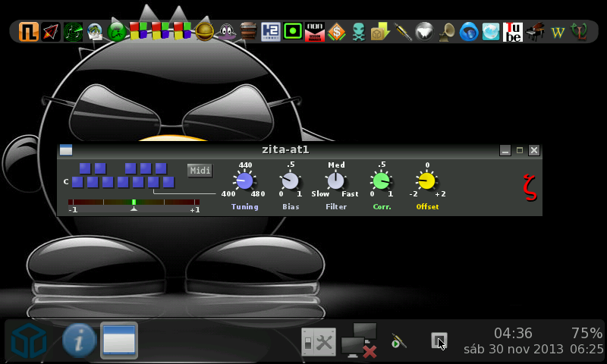
Task: Toggle the last bottom-row note key (B)
Action: point(168,182)
